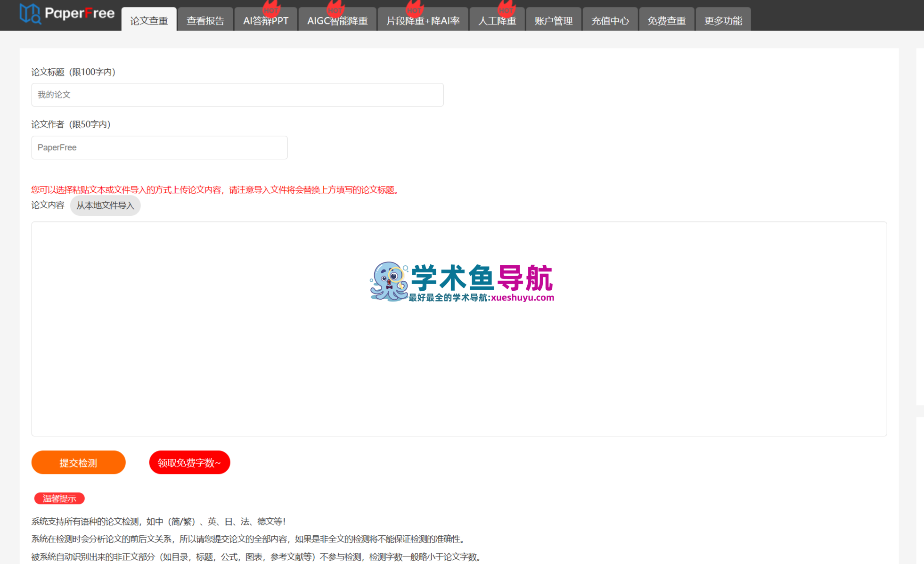Click the PaperFree logo
Screen dimensions: 924x564
pos(67,13)
